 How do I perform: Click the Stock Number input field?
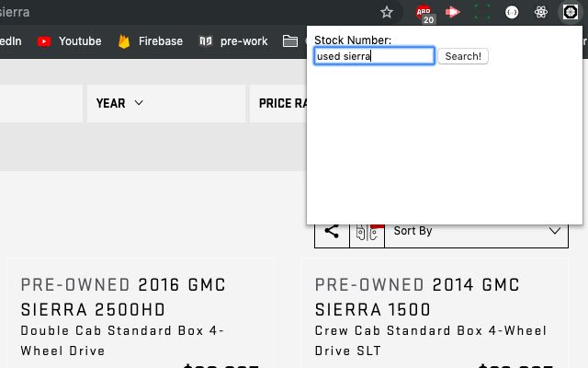pos(374,56)
